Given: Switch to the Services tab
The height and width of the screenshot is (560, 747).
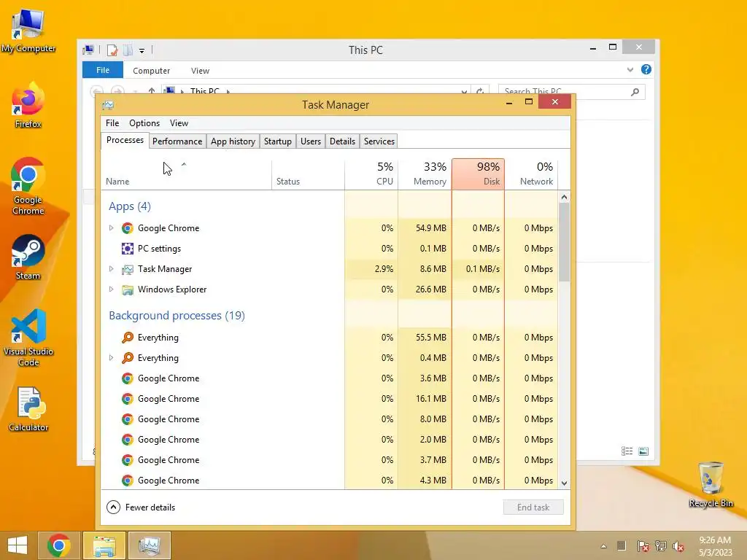Looking at the screenshot, I should pyautogui.click(x=379, y=141).
